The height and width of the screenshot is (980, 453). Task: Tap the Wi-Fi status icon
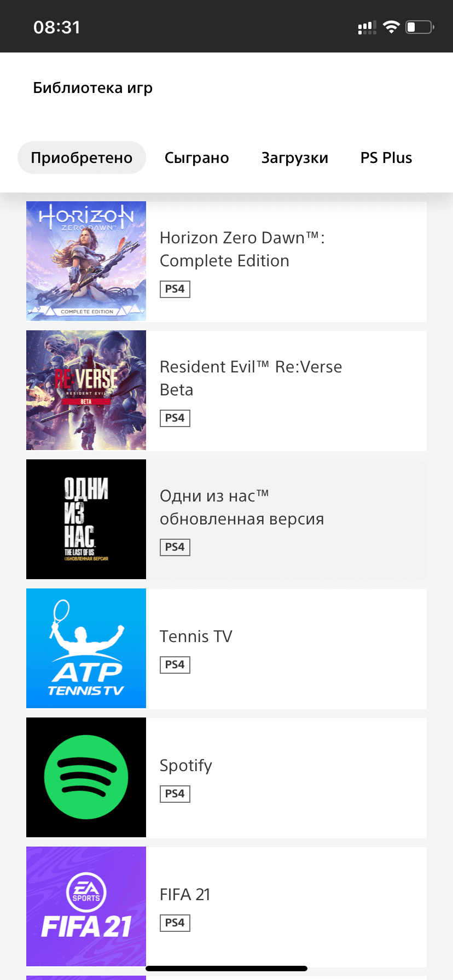pyautogui.click(x=391, y=27)
